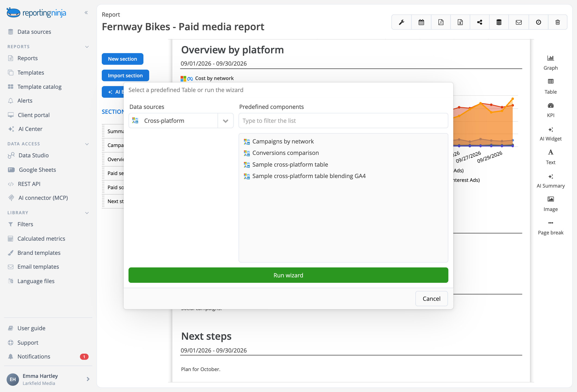Open Data Studio page
The image size is (577, 392).
click(33, 155)
